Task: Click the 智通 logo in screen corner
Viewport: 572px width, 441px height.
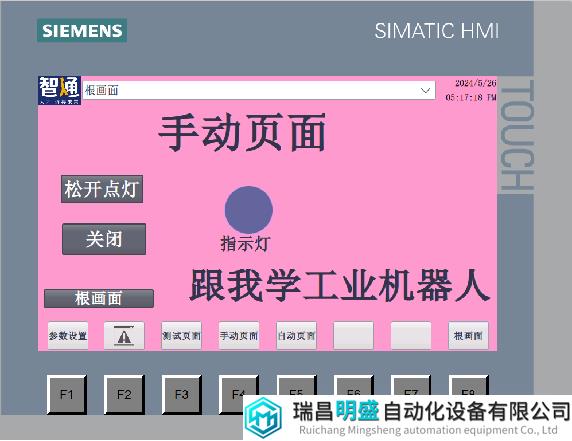Action: click(59, 90)
